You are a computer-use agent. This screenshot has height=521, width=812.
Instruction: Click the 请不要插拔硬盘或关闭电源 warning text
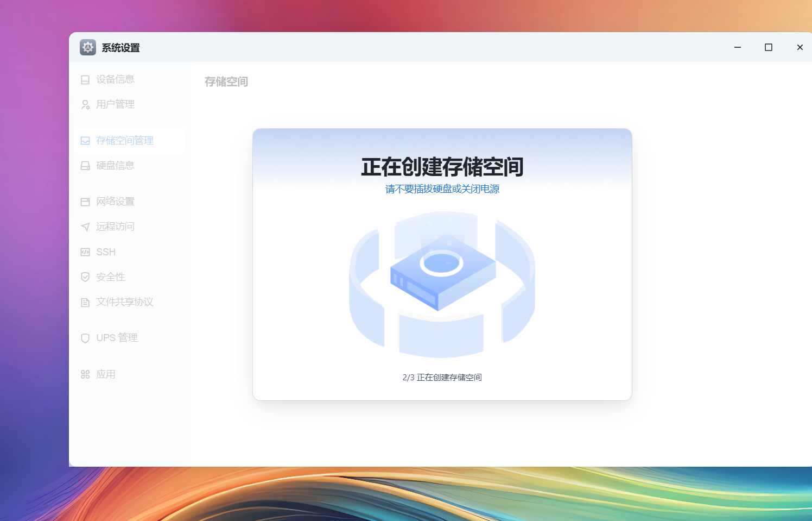coord(442,189)
